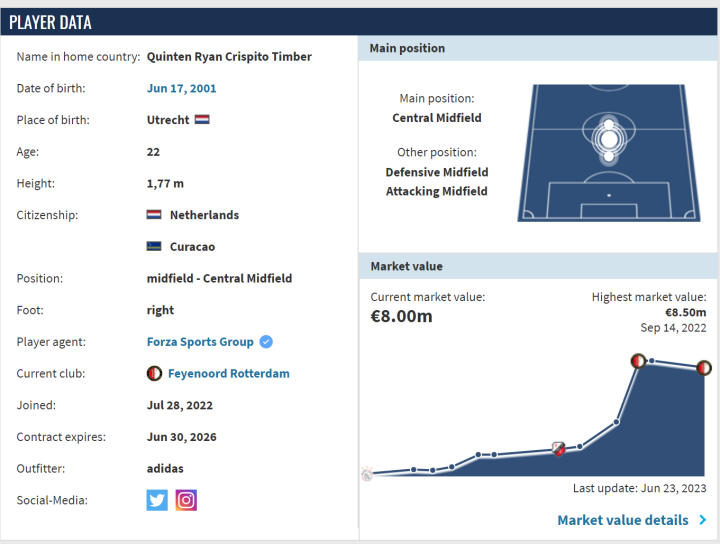Select the faded club crest at chart start
Screen dimensions: 720x544
click(366, 475)
